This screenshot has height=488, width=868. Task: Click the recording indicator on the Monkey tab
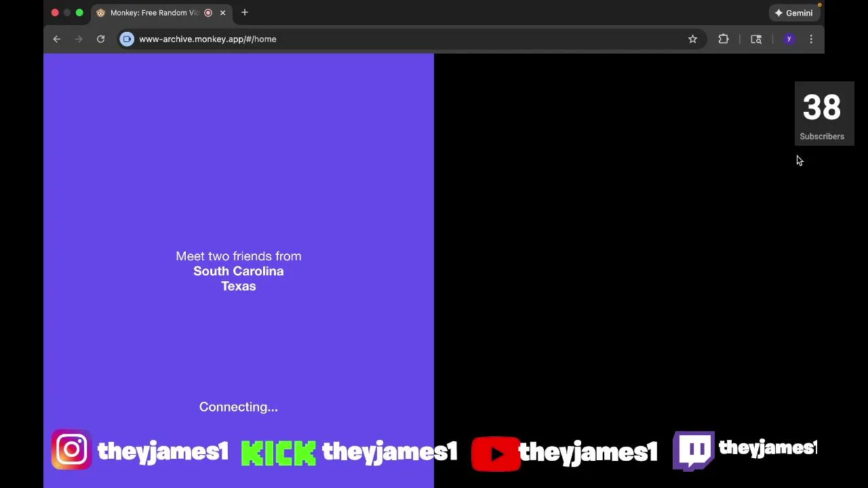(208, 13)
